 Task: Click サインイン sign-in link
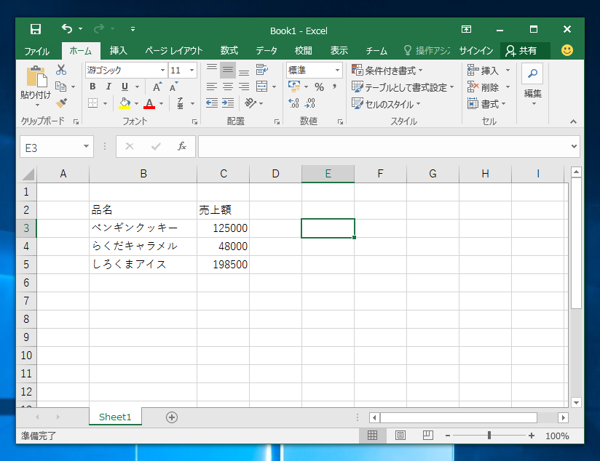(476, 51)
